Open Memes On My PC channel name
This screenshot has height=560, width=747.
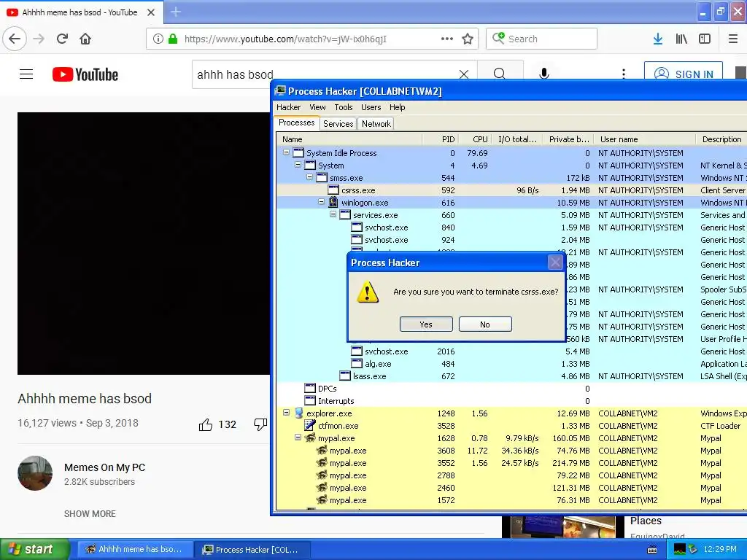[105, 467]
